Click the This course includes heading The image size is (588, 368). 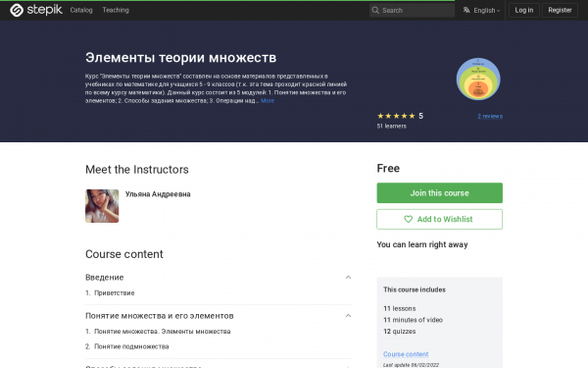point(415,289)
